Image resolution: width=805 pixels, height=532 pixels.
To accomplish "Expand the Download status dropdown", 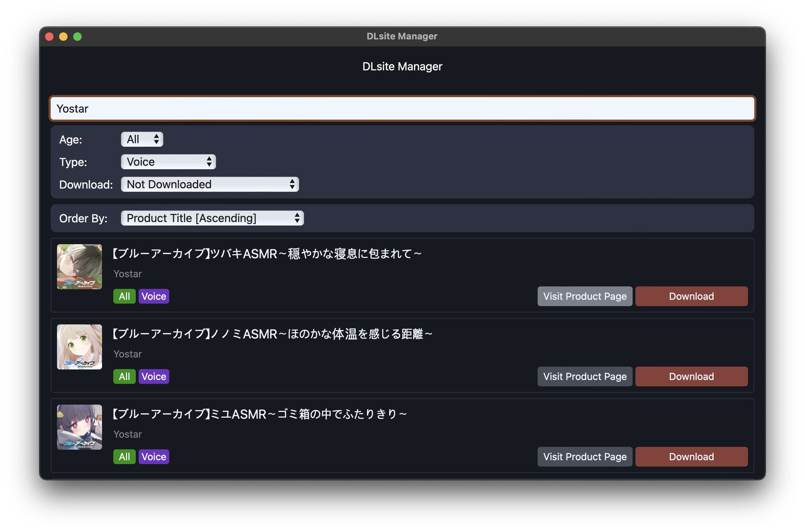I will tap(210, 184).
